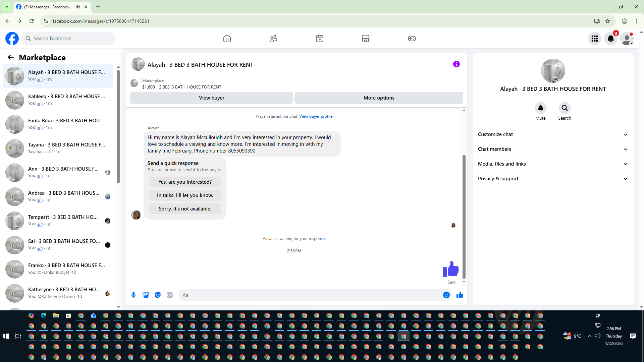Click the View buyer button
The width and height of the screenshot is (644, 362).
pos(212,98)
